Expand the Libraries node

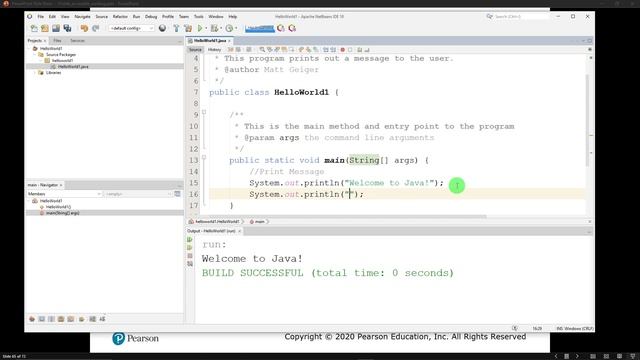(x=35, y=73)
